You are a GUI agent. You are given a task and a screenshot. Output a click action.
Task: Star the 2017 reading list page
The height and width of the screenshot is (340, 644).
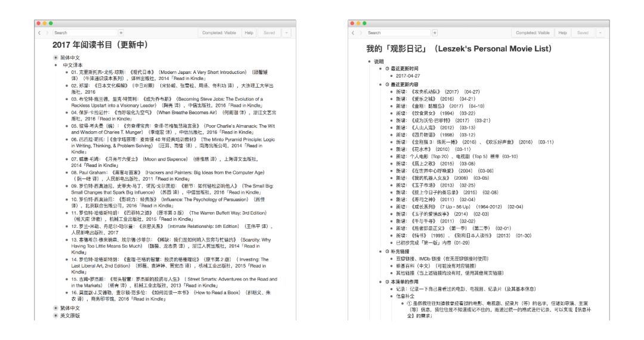click(121, 33)
